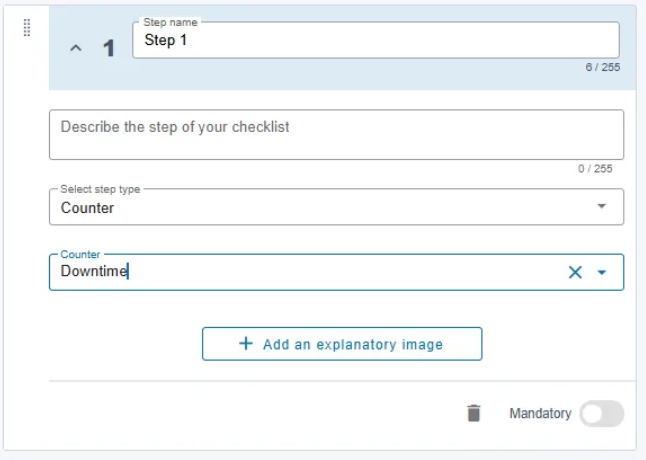Click the Mandatory label text
646x460 pixels.
[x=540, y=413]
